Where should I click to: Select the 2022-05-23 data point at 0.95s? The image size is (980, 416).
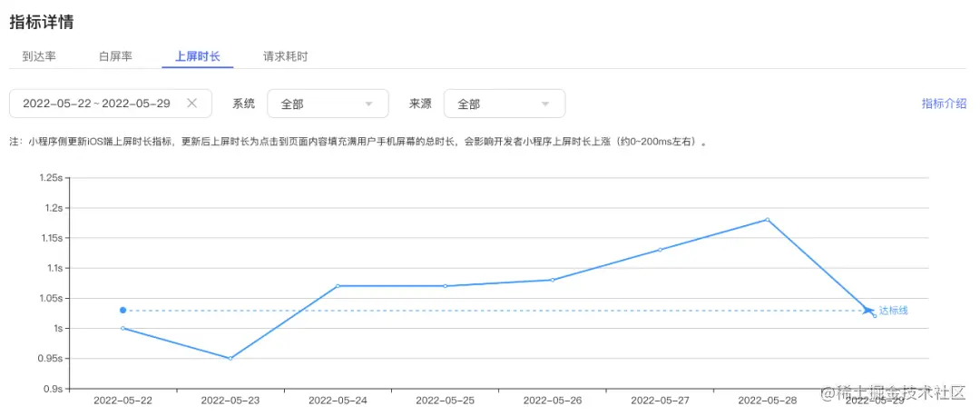pos(230,359)
